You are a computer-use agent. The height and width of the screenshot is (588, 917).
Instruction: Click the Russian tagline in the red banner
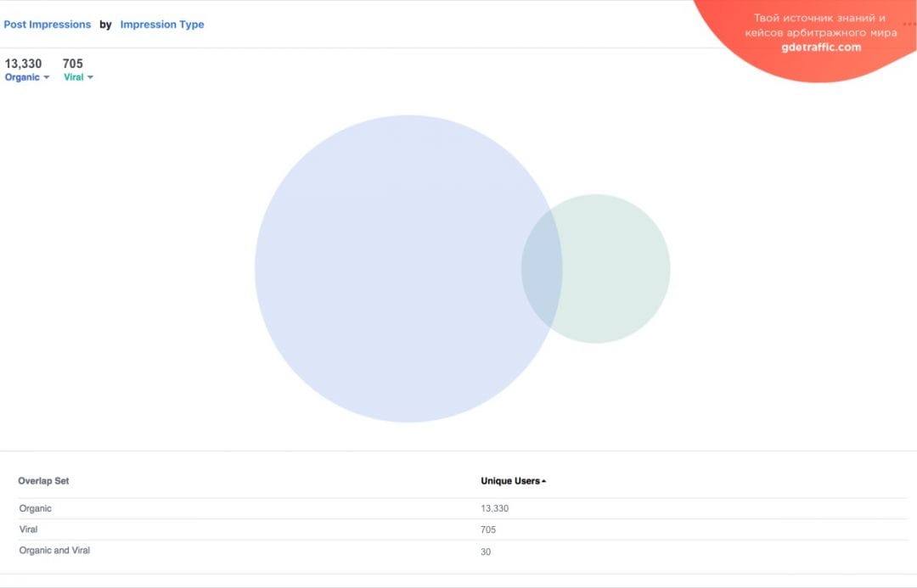820,25
